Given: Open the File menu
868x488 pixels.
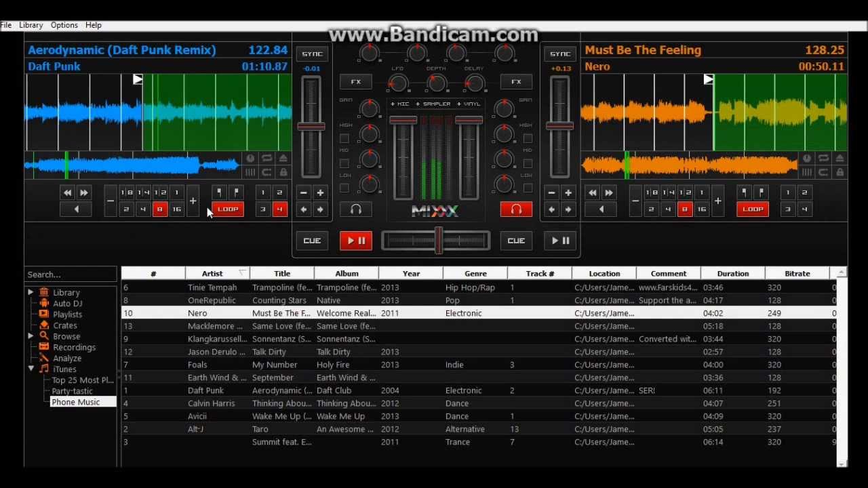Looking at the screenshot, I should click(x=6, y=25).
